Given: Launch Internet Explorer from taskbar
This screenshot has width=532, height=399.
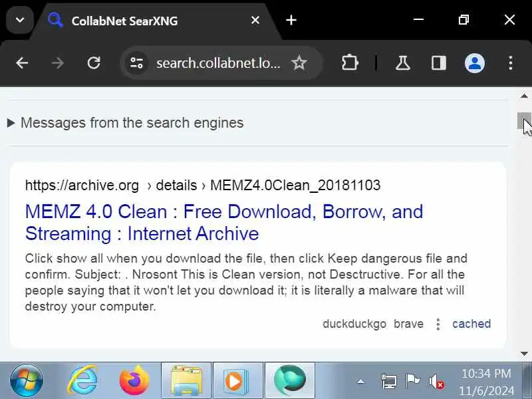Looking at the screenshot, I should pyautogui.click(x=82, y=380).
